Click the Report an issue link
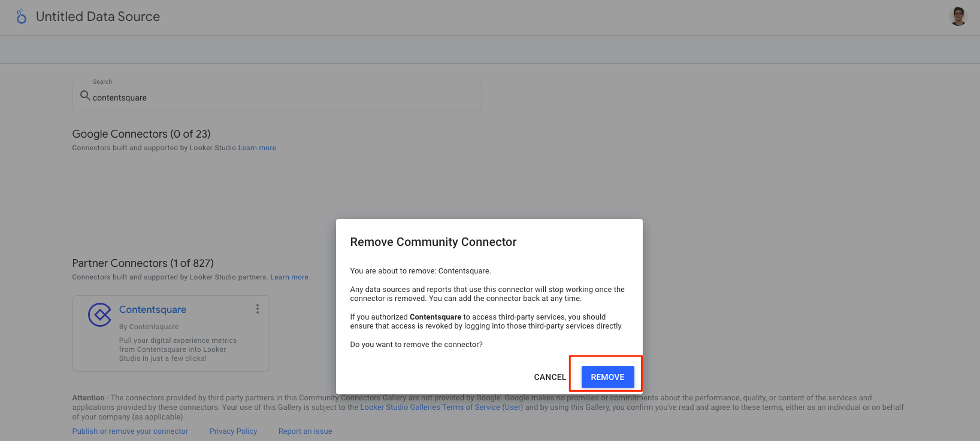This screenshot has height=441, width=980. coord(305,431)
